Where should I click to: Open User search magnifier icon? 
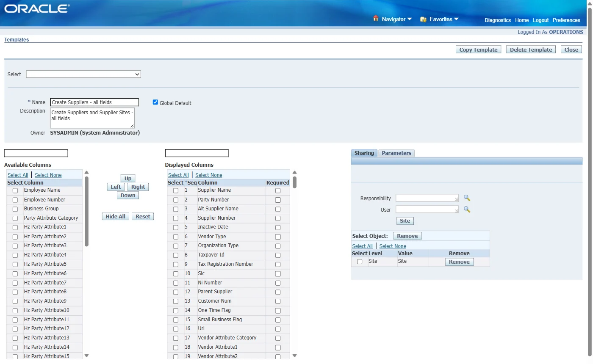(467, 209)
